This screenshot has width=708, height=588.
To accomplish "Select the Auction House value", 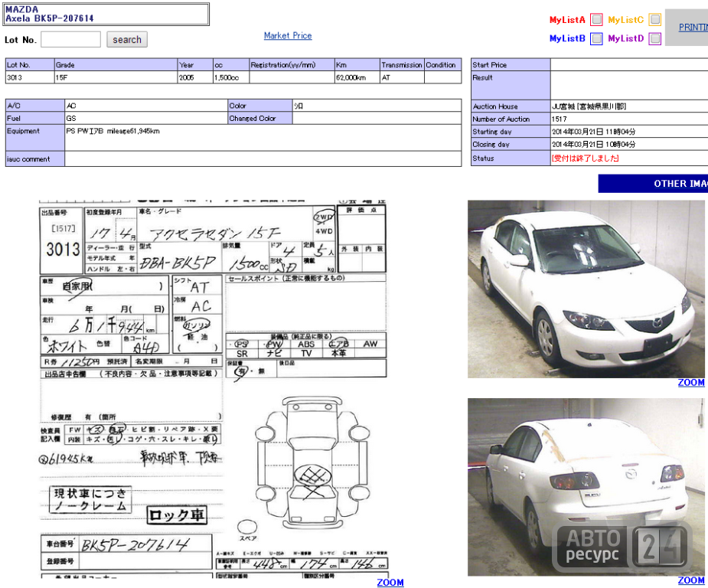I will [x=589, y=106].
